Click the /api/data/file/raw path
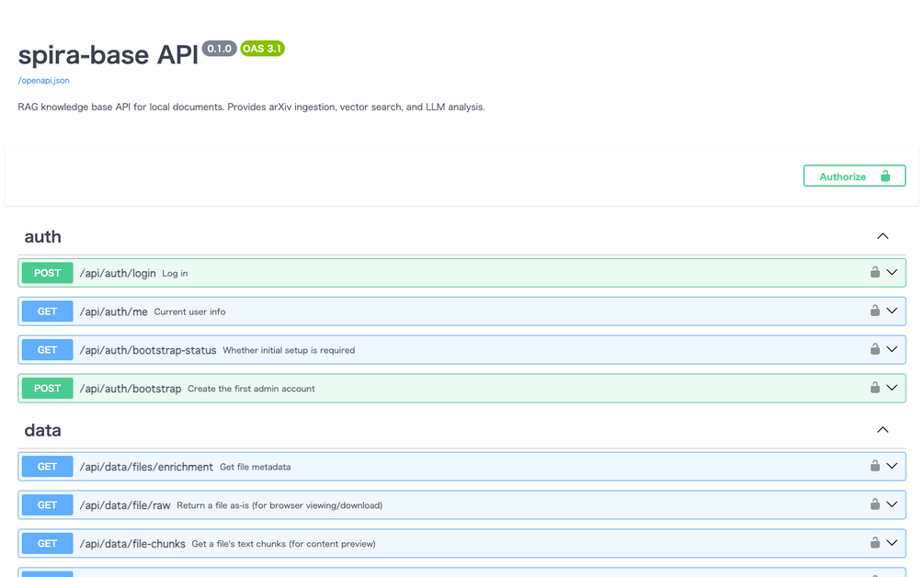 tap(125, 505)
